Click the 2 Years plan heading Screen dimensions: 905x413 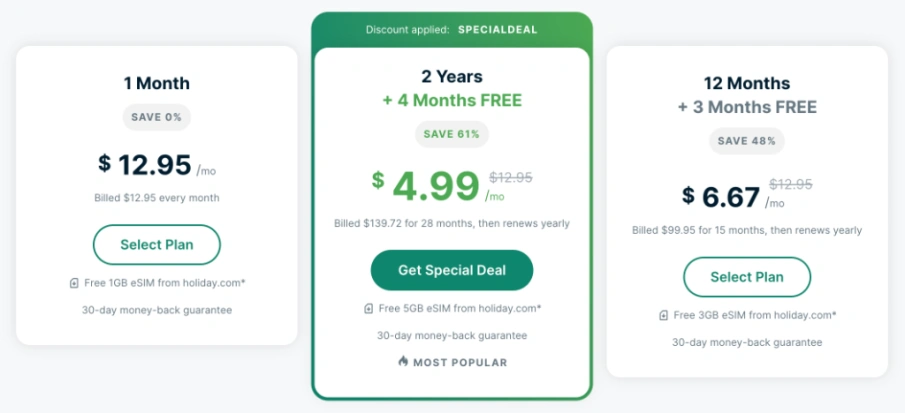pyautogui.click(x=451, y=76)
